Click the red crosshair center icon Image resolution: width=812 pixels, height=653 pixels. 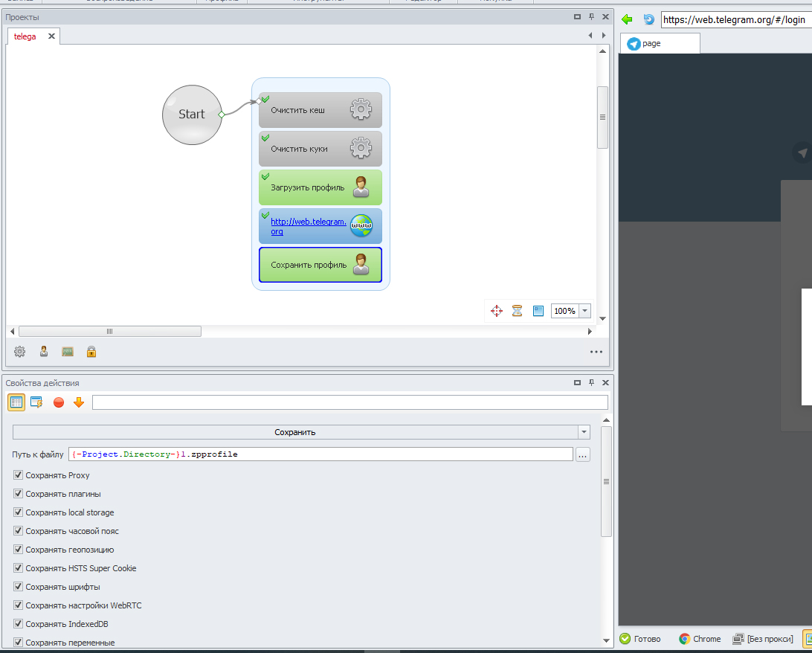(x=496, y=311)
